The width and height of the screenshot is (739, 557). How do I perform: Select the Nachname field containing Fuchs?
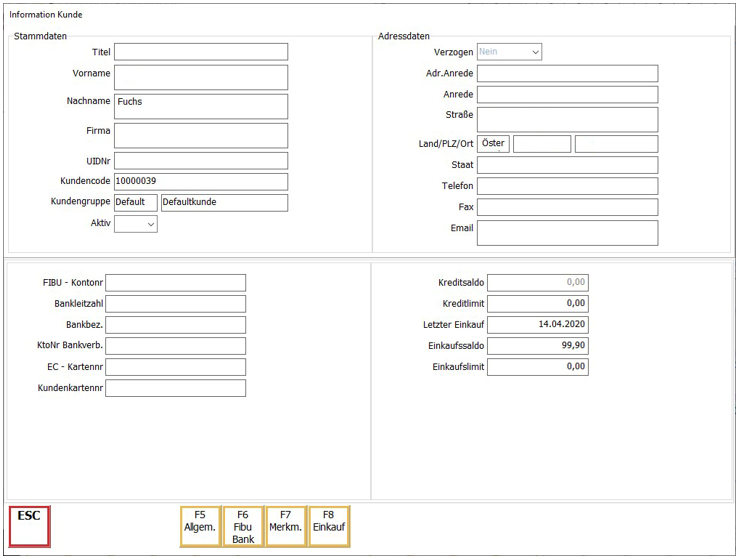click(201, 106)
